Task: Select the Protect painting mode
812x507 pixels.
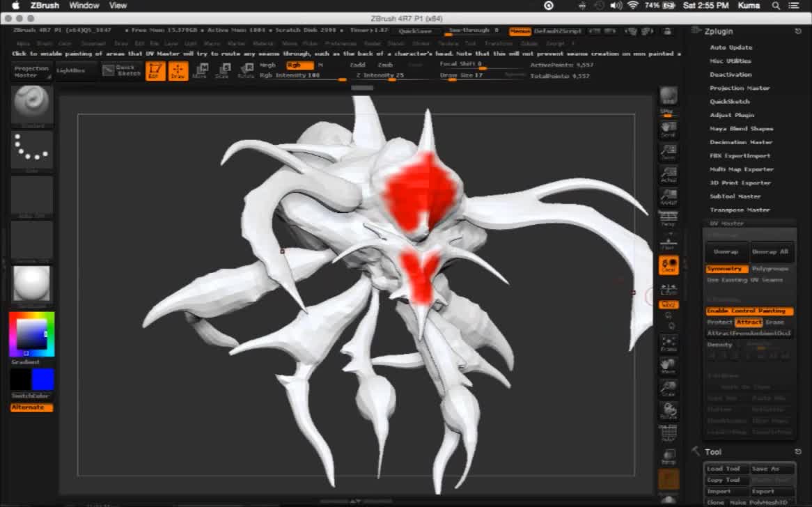Action: pos(720,322)
